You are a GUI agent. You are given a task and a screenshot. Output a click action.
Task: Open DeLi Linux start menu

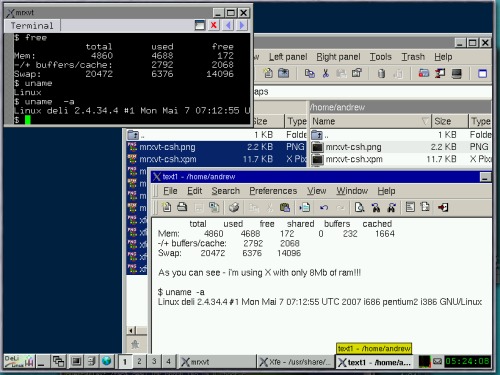(x=19, y=361)
